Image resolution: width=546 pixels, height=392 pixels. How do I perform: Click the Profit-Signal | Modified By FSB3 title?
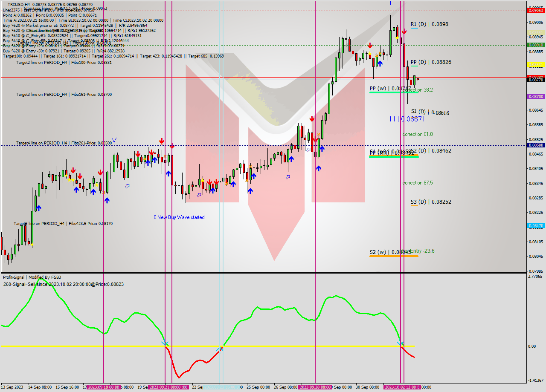(32, 277)
